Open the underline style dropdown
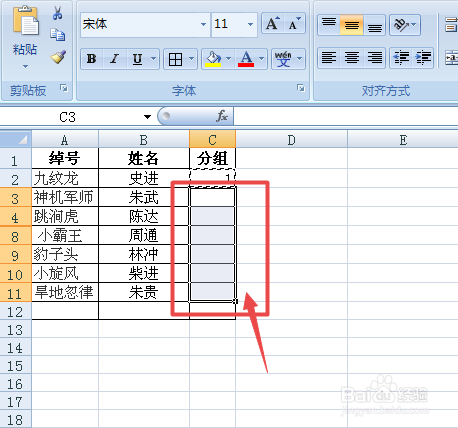458x428 pixels. (153, 59)
